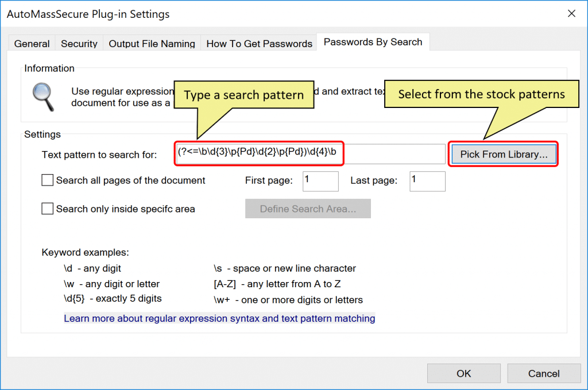Image resolution: width=588 pixels, height=390 pixels.
Task: Dismiss dialog with Cancel button
Action: click(x=544, y=373)
